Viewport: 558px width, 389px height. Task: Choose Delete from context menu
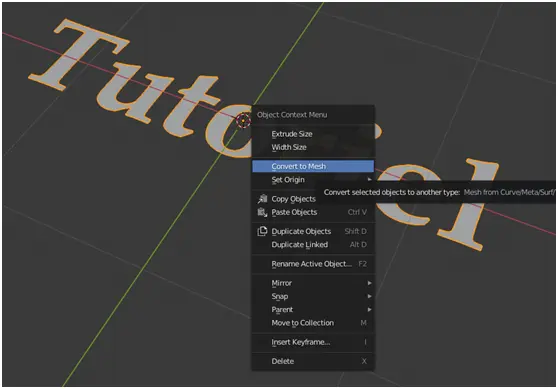[313, 361]
